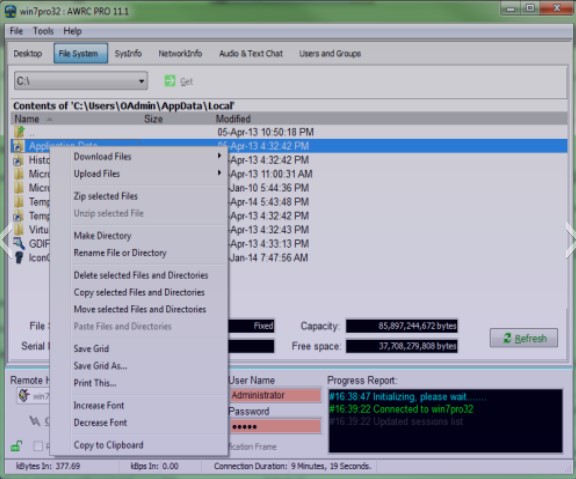Click the Jan-14 7:47:56 AM modified entry
Image resolution: width=576 pixels, height=479 pixels.
(269, 258)
